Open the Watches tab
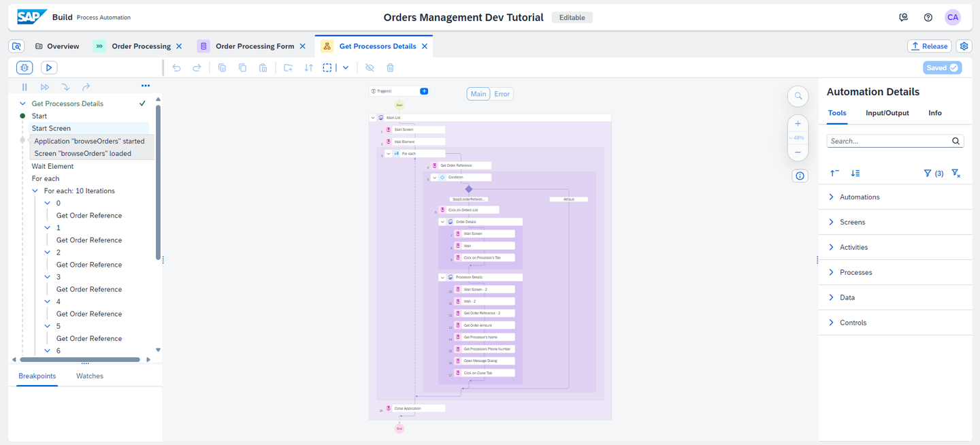This screenshot has height=445, width=980. [90, 376]
